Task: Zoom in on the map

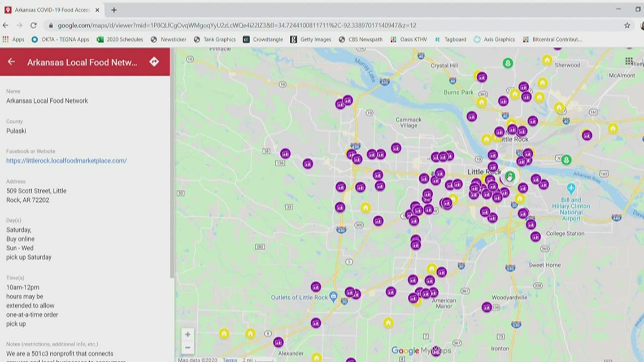Action: coord(188,334)
